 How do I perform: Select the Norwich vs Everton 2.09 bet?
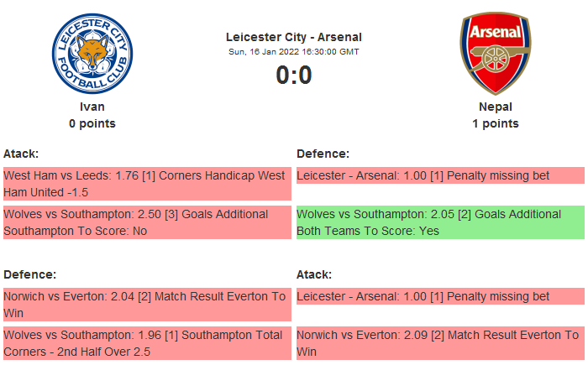tap(440, 343)
